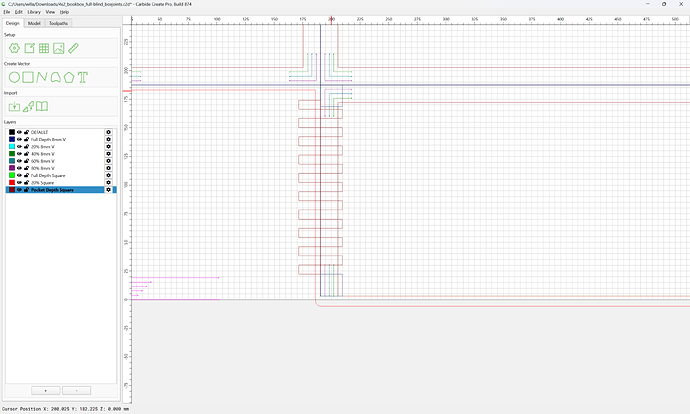Hide the Full Depth 8mm V layer
The width and height of the screenshot is (690, 414).
coord(19,139)
